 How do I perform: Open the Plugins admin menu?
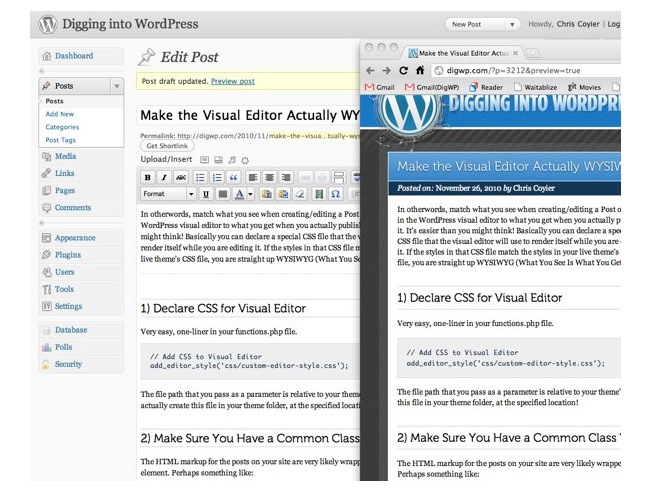pyautogui.click(x=69, y=255)
